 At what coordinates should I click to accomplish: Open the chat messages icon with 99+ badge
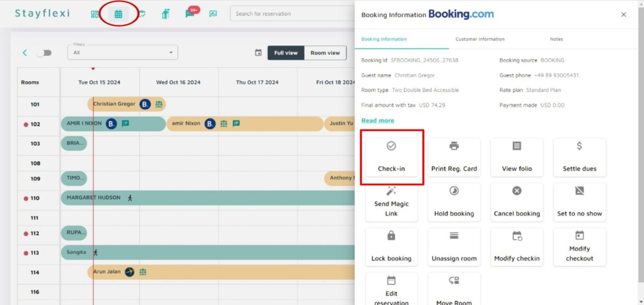pos(190,13)
